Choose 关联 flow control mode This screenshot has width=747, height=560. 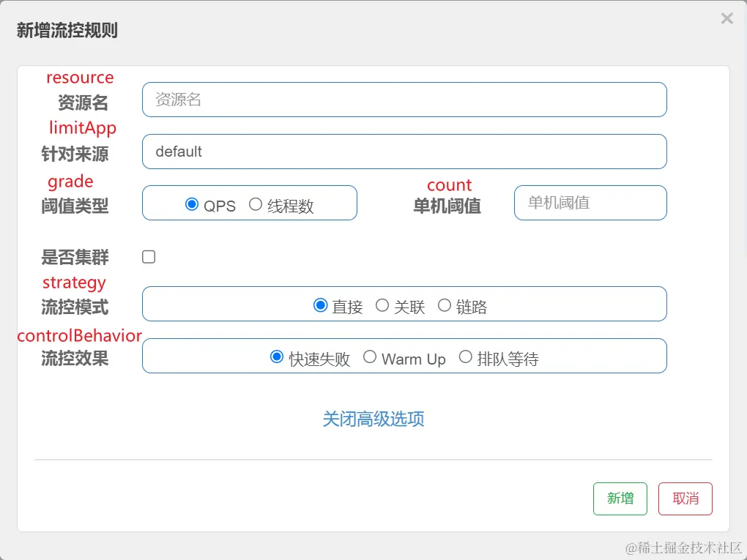[x=382, y=305]
